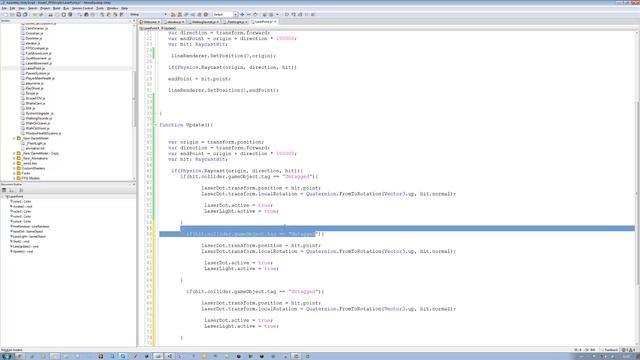This screenshot has width=640, height=360.
Task: Expand the _New_Animations folder
Action: point(14,158)
